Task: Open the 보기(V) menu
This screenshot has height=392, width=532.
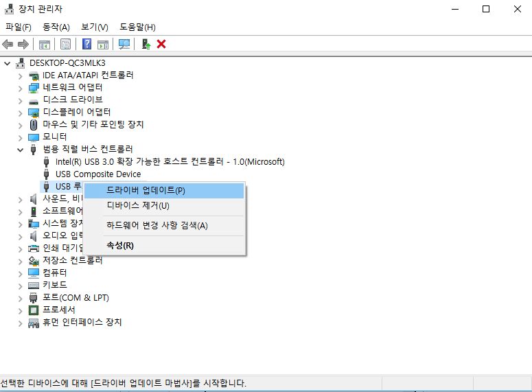Action: click(95, 27)
